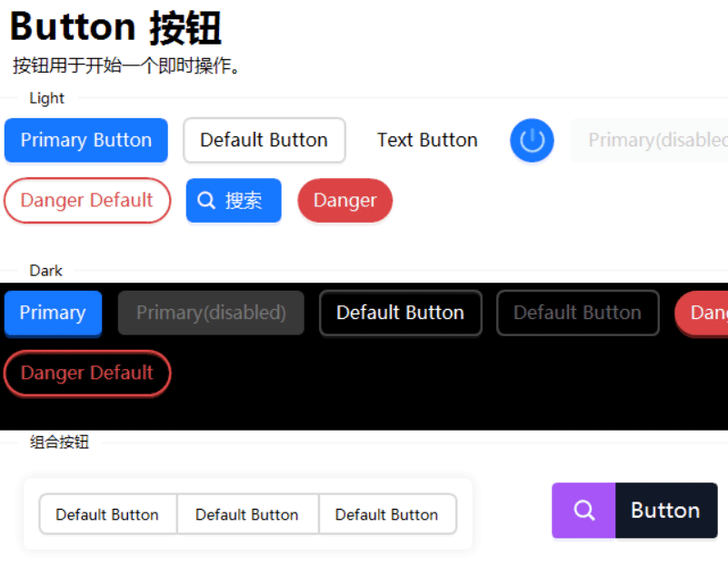Click the white-text dark Default Button
The width and height of the screenshot is (728, 577).
400,313
